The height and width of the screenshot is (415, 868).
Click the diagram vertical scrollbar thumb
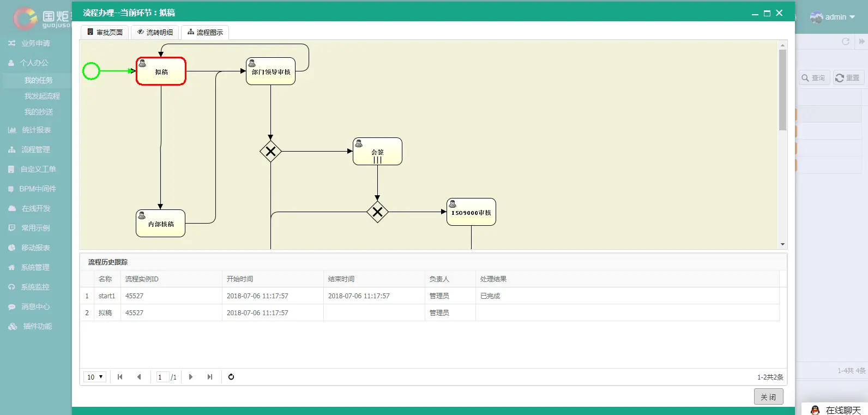click(x=783, y=90)
